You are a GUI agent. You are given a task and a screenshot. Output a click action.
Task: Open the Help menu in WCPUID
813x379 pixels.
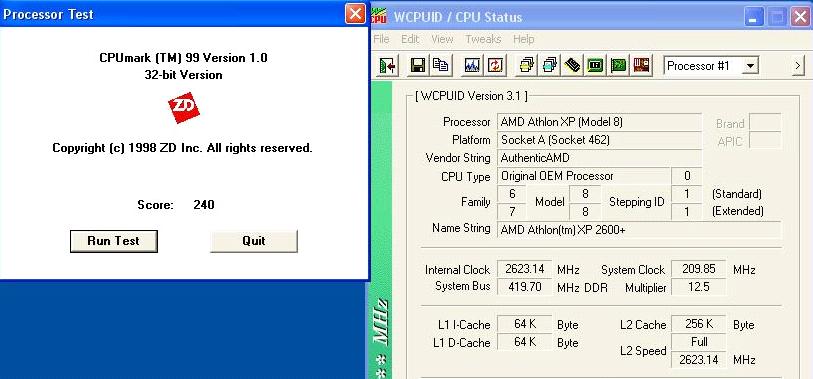[524, 39]
